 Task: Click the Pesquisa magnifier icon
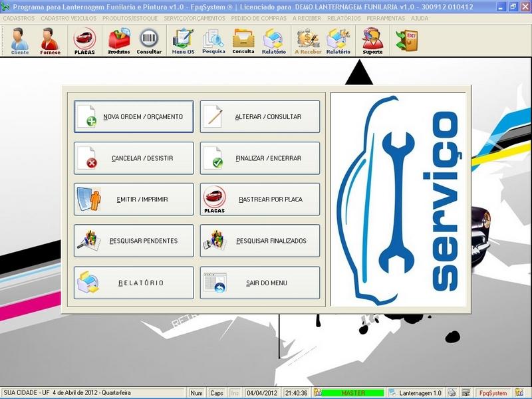pyautogui.click(x=213, y=41)
